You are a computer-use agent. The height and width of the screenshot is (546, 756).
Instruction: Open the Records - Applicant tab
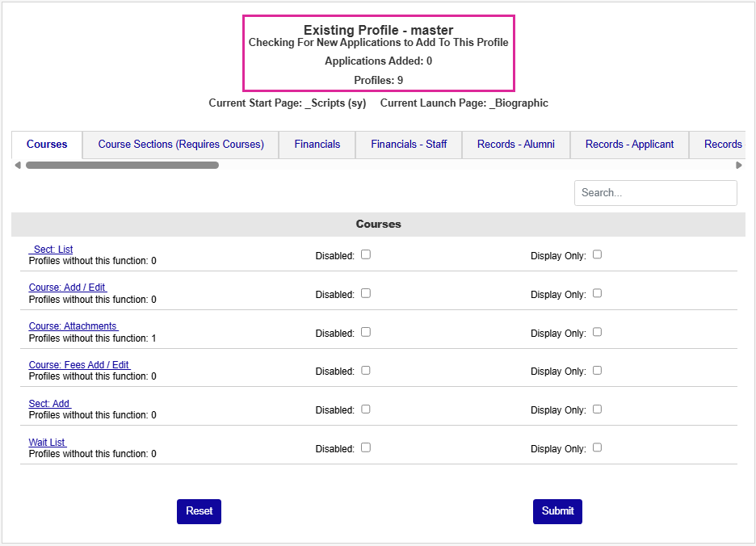click(x=629, y=145)
